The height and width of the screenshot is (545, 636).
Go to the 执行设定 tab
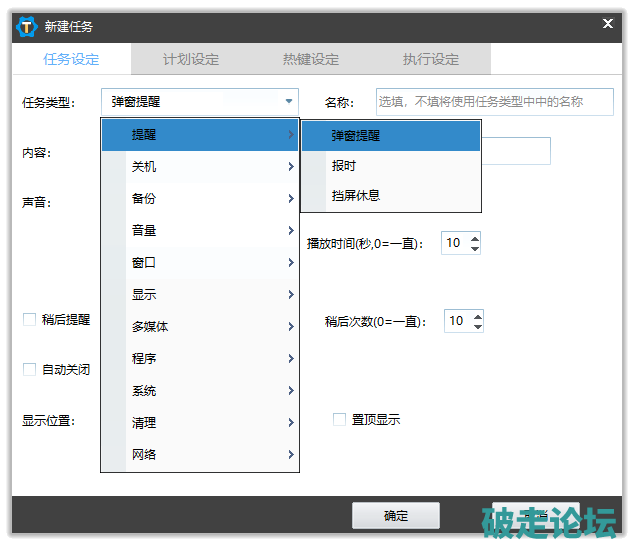(x=430, y=59)
